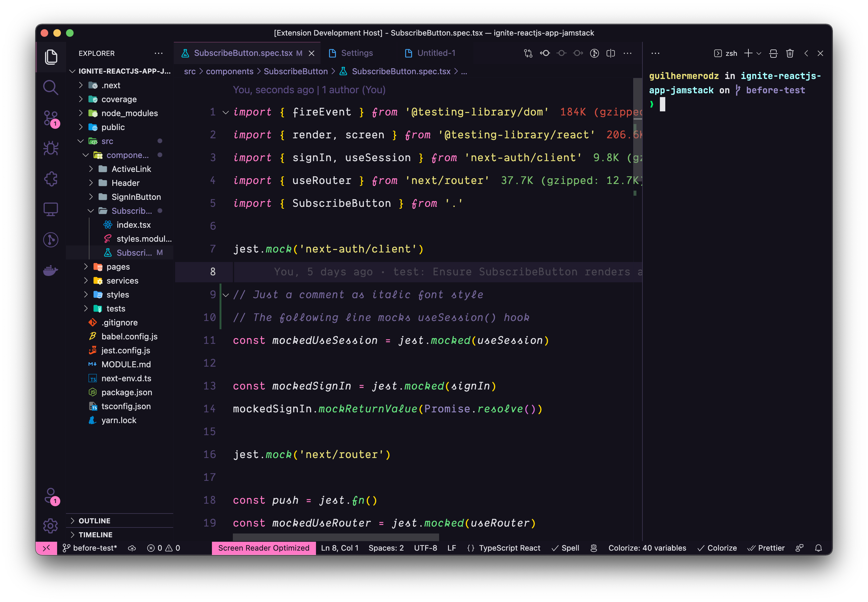Screen dimensions: 868x602
Task: Expand the coverage folder
Action: point(120,99)
